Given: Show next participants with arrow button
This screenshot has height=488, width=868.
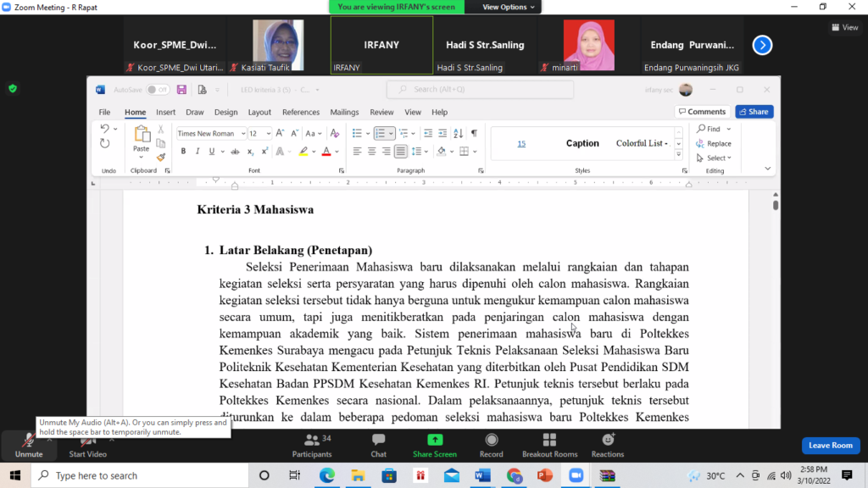Looking at the screenshot, I should pos(762,46).
